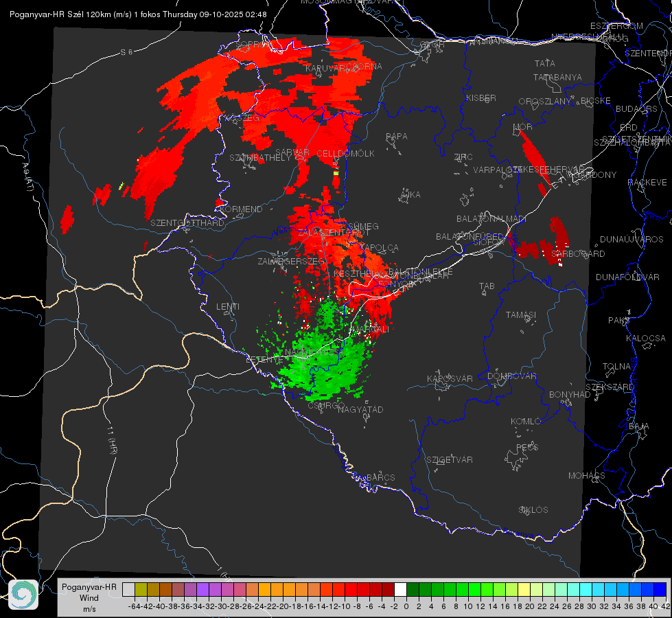
Task: Click the NAGYATÁD city label
Action: (360, 409)
